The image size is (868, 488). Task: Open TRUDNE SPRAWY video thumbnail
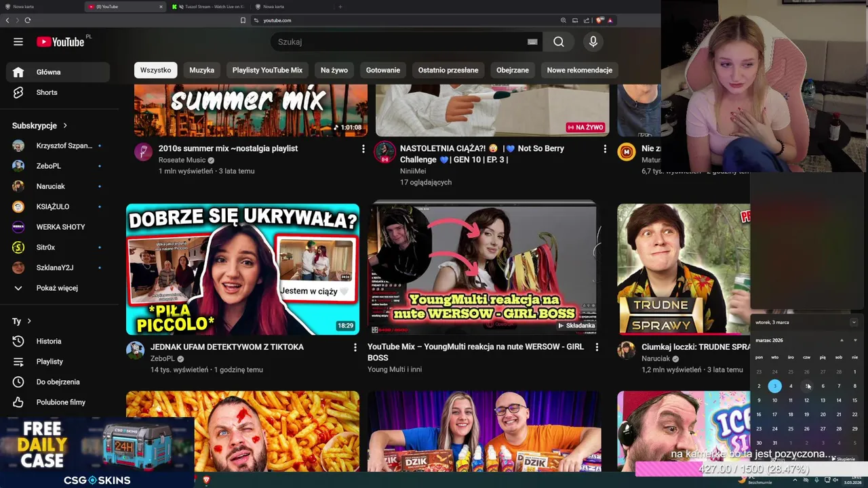684,269
